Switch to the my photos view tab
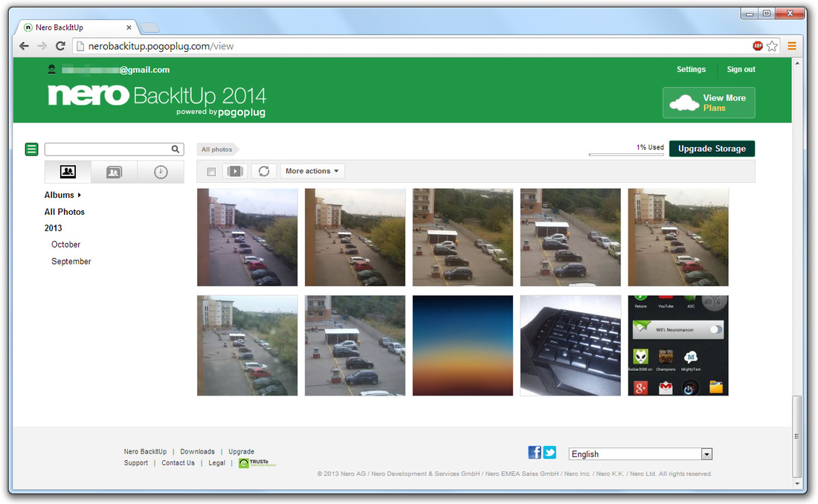Image resolution: width=818 pixels, height=504 pixels. (68, 172)
